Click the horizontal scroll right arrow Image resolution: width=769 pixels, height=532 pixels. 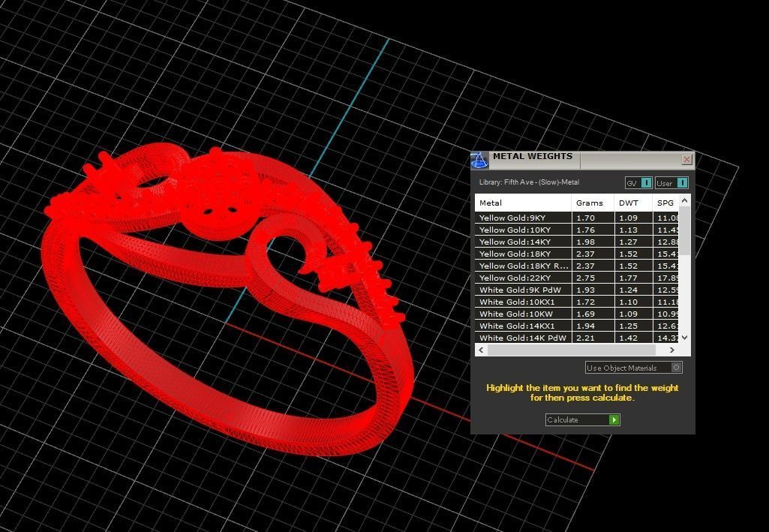(672, 350)
